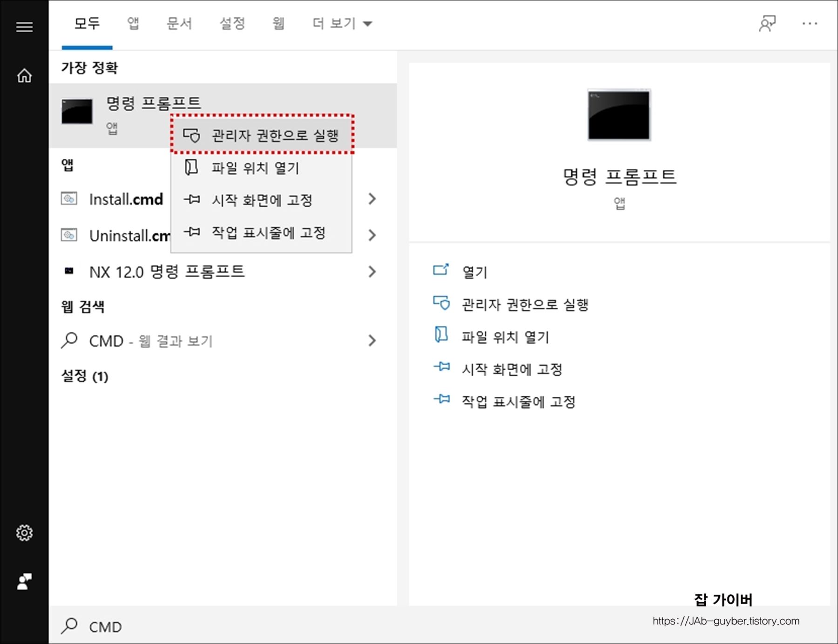Click the admin shield icon in the right panel
Viewport: 838px width, 644px height.
pos(441,303)
